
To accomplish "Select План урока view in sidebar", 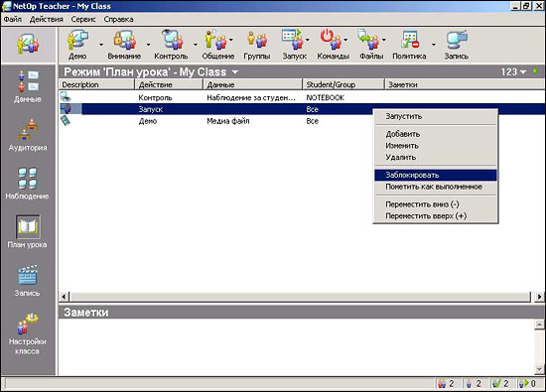I will click(28, 231).
